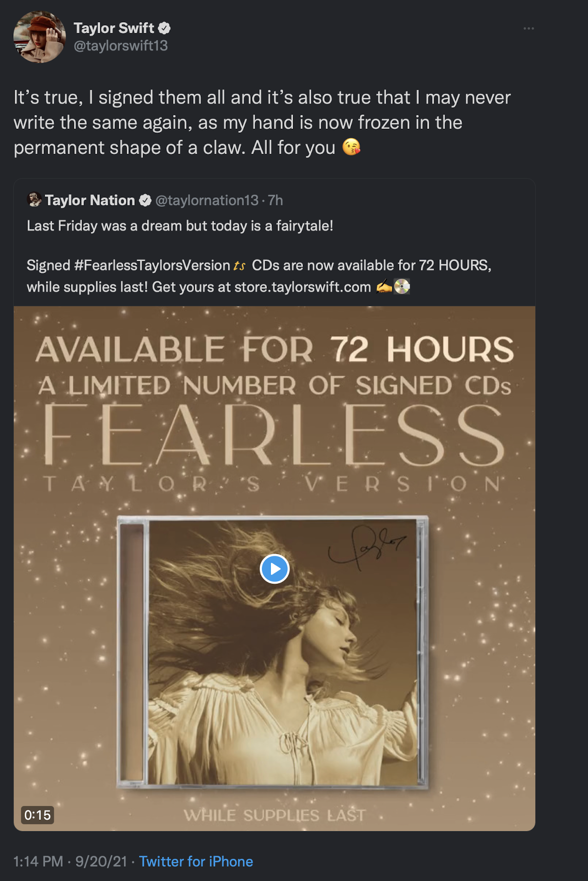Click the 0:15 video duration badge
588x881 pixels.
(37, 815)
